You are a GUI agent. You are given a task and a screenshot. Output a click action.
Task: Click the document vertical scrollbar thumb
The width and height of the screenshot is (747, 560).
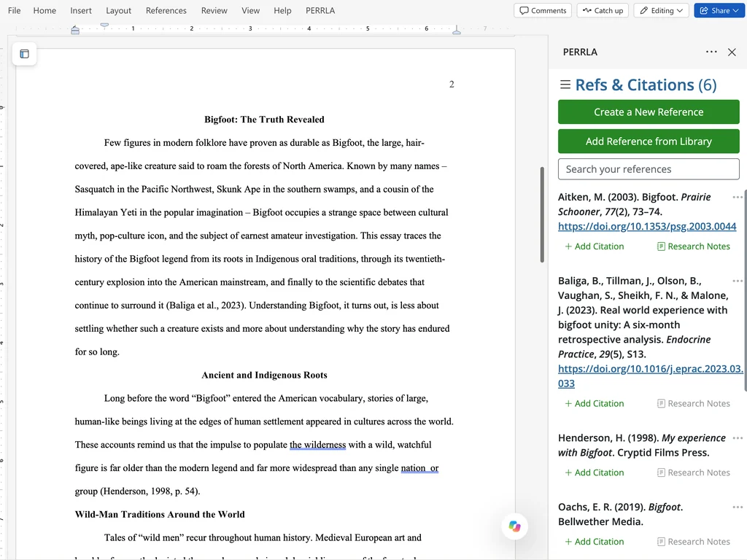click(542, 214)
